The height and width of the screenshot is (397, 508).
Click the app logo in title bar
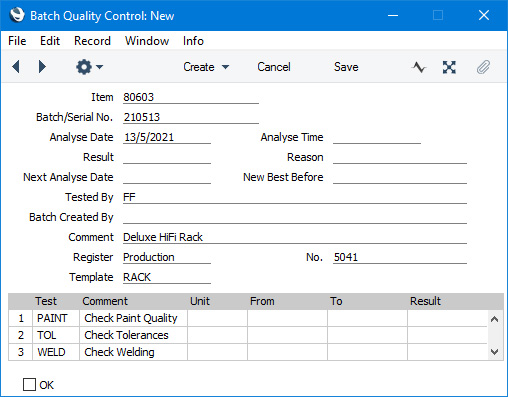tap(17, 15)
